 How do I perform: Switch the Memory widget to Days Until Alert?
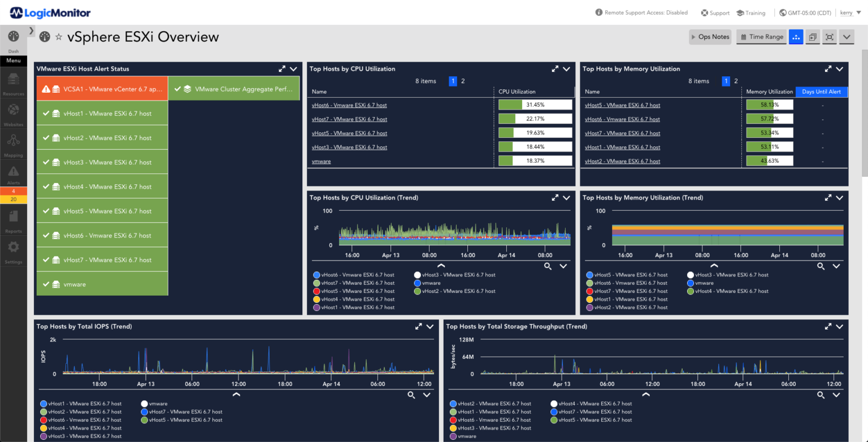[x=821, y=92]
